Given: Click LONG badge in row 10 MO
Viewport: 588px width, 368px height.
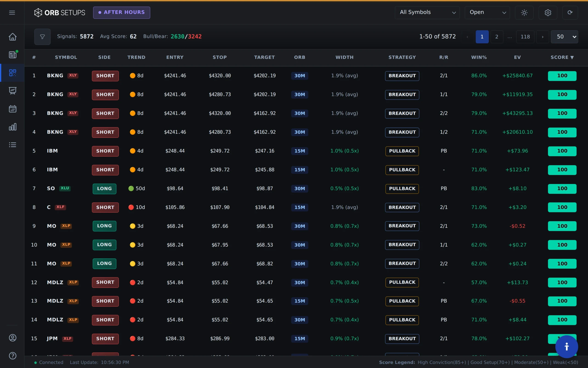Looking at the screenshot, I should [x=105, y=245].
